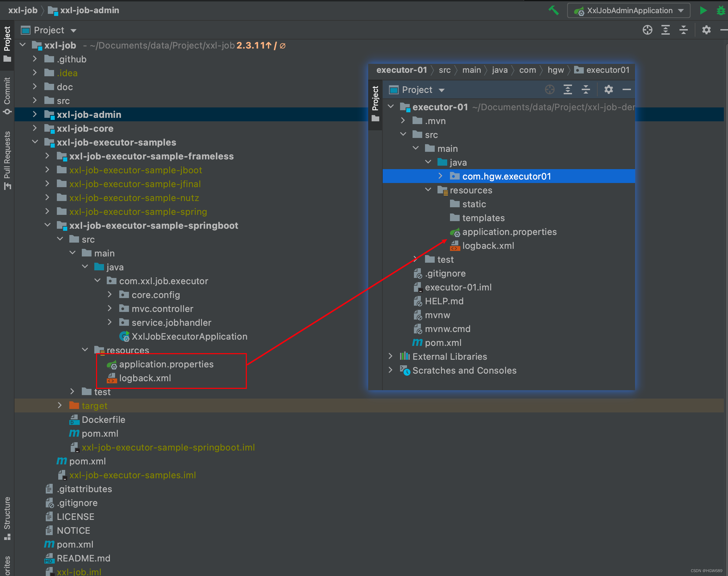
Task: Select the mvc.controller package
Action: click(162, 309)
